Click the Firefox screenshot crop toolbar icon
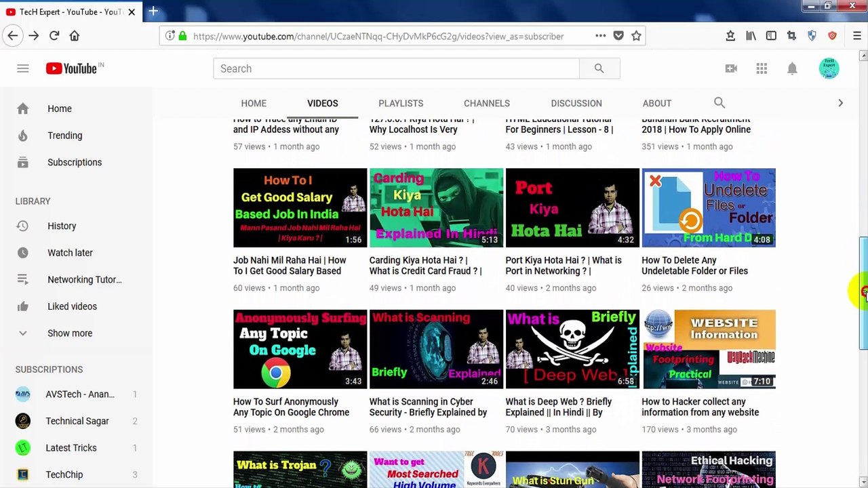The height and width of the screenshot is (488, 868). 791,36
